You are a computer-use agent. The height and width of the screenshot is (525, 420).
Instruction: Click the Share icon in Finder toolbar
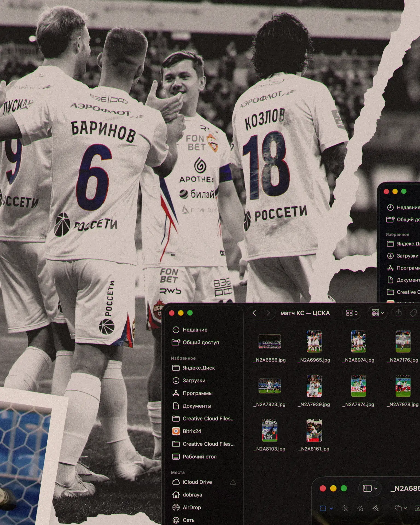[398, 313]
